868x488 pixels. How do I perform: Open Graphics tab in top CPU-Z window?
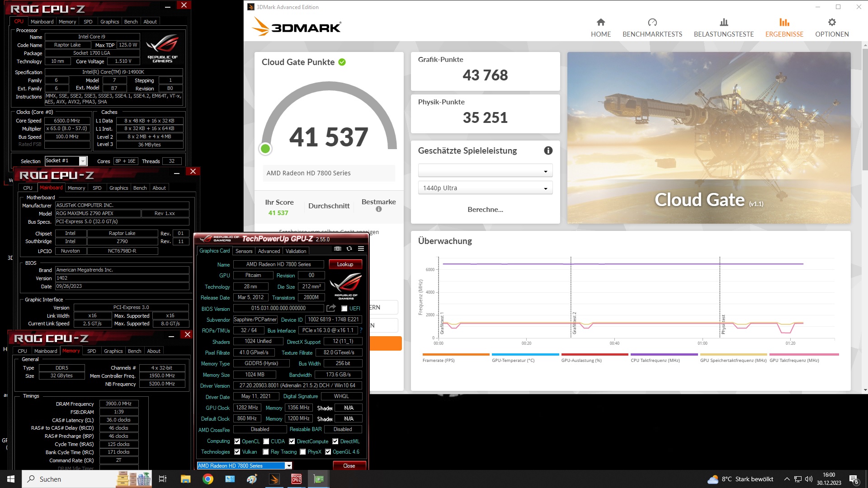coord(110,22)
